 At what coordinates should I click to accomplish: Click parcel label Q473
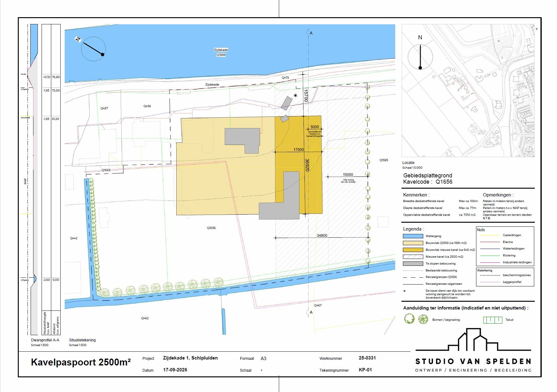pos(285,78)
